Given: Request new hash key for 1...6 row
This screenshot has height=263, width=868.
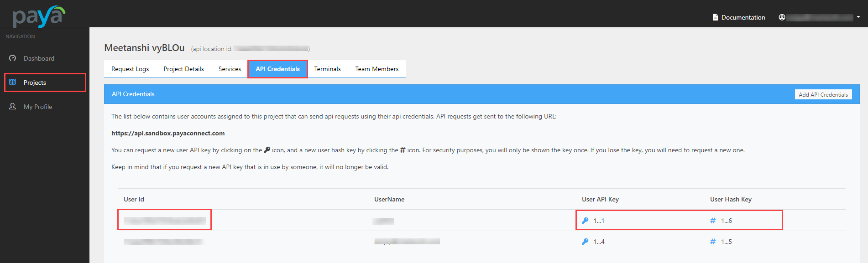Looking at the screenshot, I should pos(713,221).
